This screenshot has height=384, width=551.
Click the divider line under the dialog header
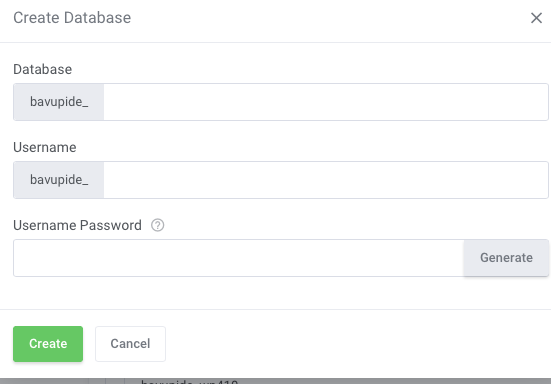tap(276, 43)
